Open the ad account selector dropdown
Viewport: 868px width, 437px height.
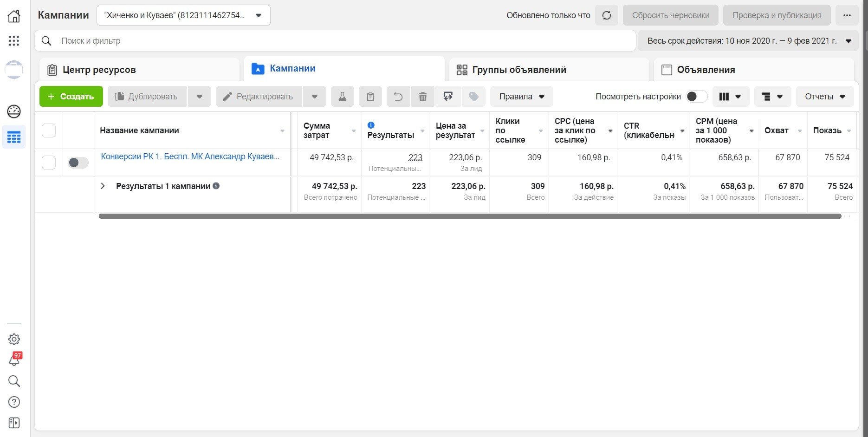pos(183,15)
